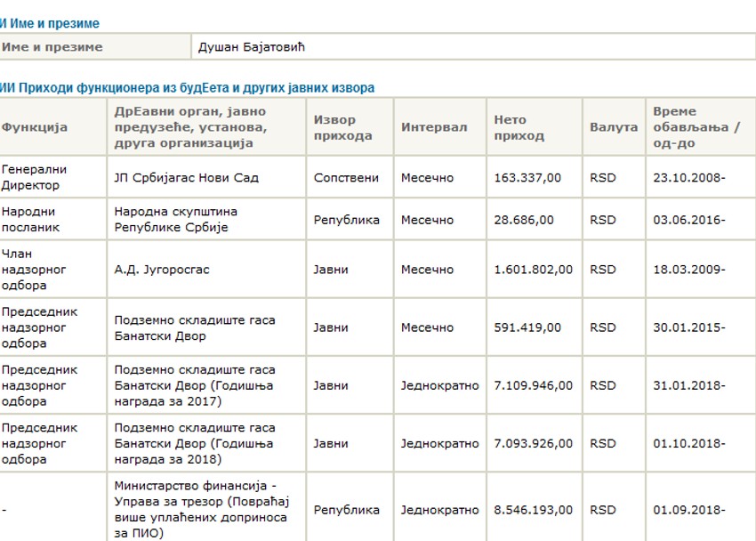Click the amount 1.601.802,00
The width and height of the screenshot is (756, 541).
pyautogui.click(x=533, y=269)
